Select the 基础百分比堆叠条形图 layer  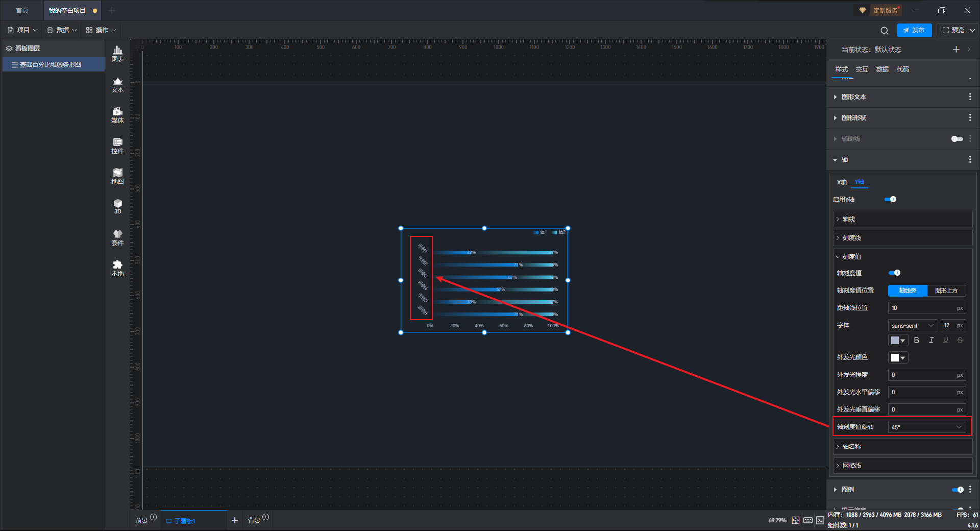[54, 65]
